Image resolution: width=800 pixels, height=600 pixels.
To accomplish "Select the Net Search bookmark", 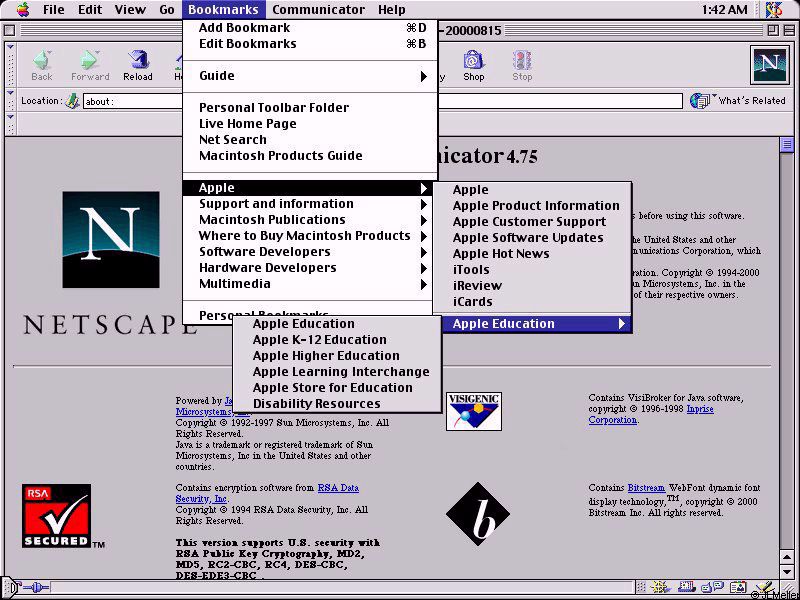I will (x=310, y=140).
